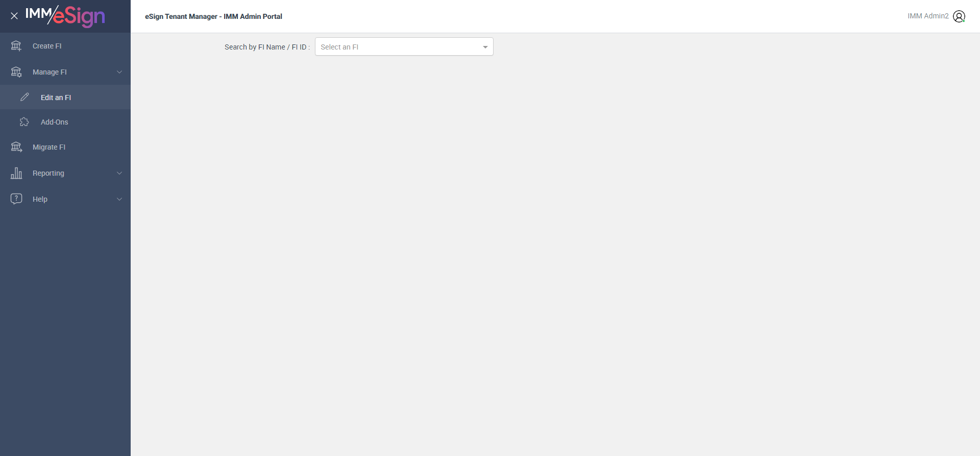Collapse the Manage FI chevron
This screenshot has height=456, width=980.
(x=119, y=72)
